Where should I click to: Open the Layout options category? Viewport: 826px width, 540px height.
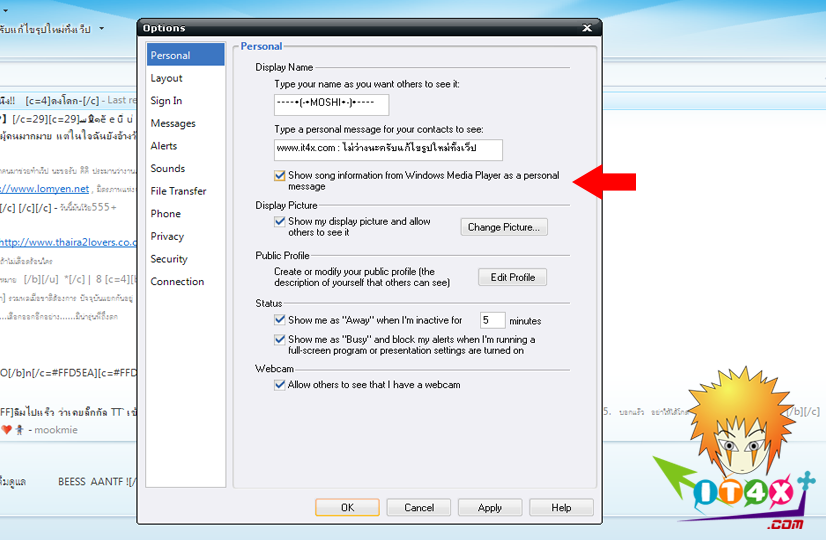166,78
